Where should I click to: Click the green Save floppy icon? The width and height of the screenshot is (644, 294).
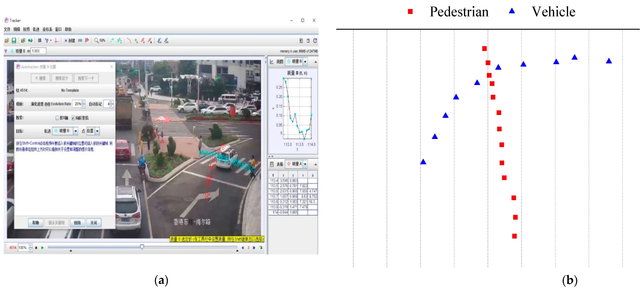(14, 40)
